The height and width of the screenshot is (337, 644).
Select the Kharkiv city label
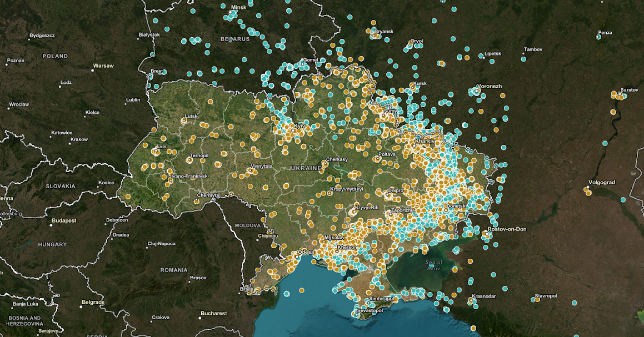point(425,142)
